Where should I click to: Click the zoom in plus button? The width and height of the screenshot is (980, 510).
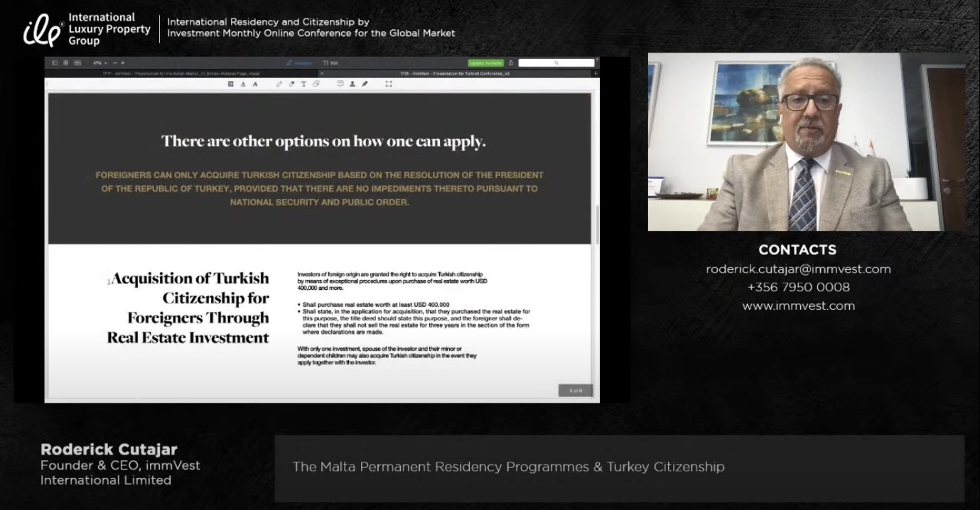[x=122, y=63]
